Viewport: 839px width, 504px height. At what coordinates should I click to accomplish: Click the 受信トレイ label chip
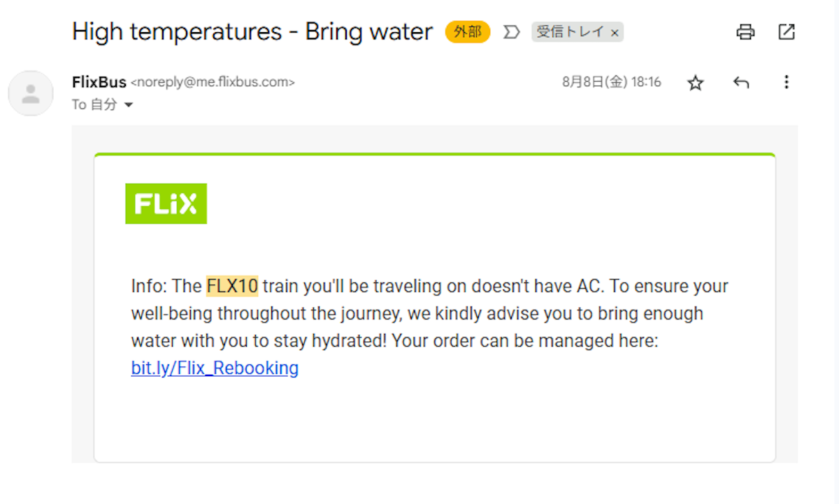571,32
